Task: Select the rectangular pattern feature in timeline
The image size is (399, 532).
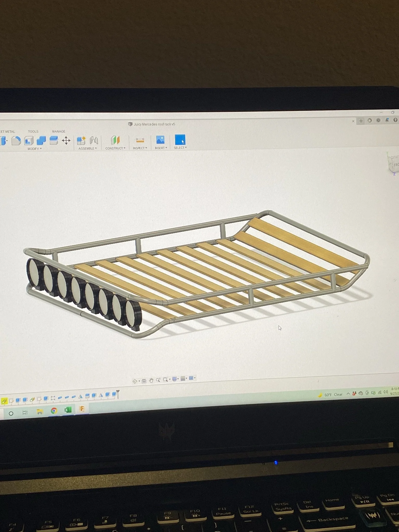Action: coord(53,398)
